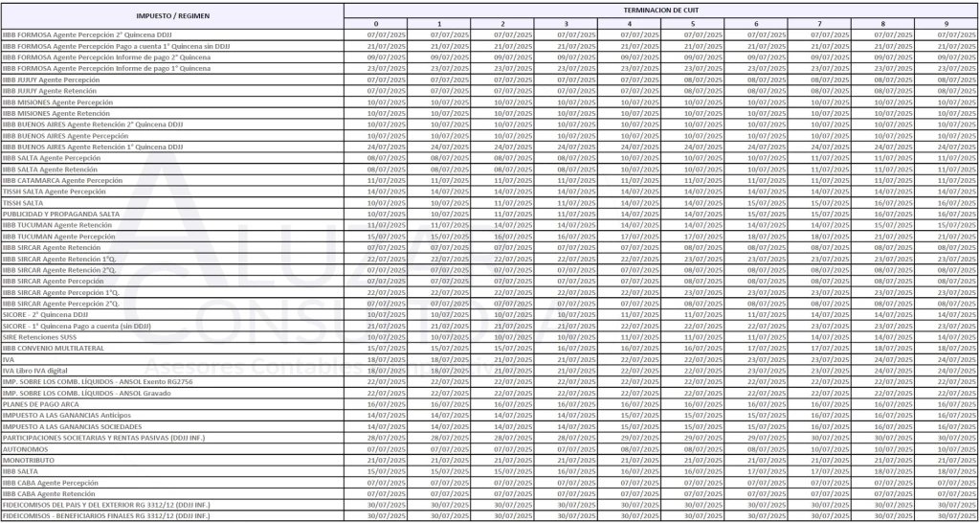Select the IIBB JUJUY Agente Retención label

[50, 91]
